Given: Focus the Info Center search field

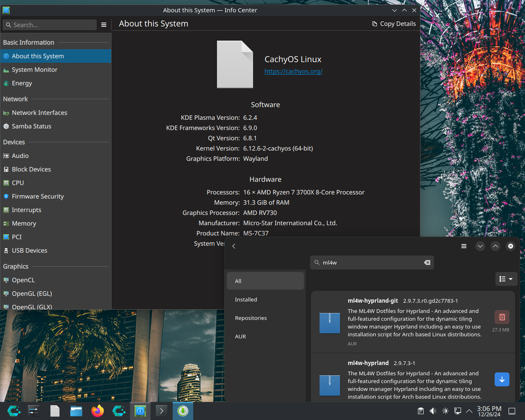Looking at the screenshot, I should tap(49, 25).
